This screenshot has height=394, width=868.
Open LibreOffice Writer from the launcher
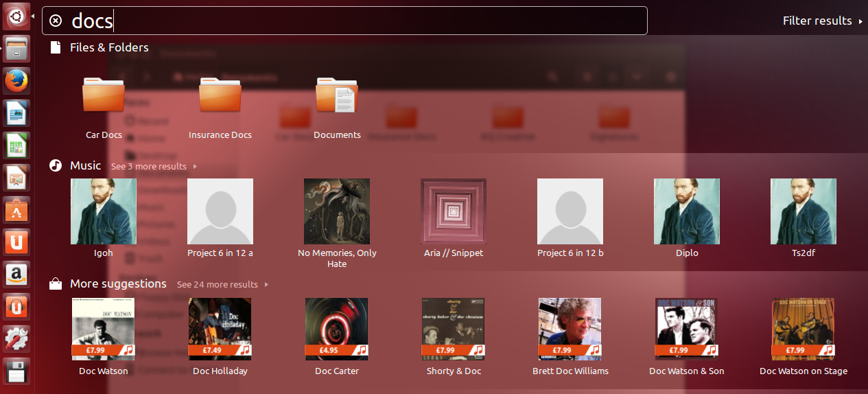(x=17, y=113)
